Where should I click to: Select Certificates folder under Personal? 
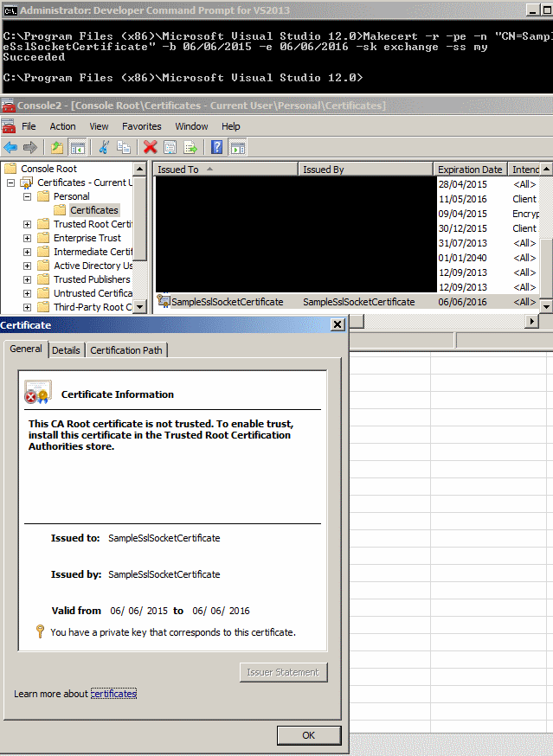(94, 210)
